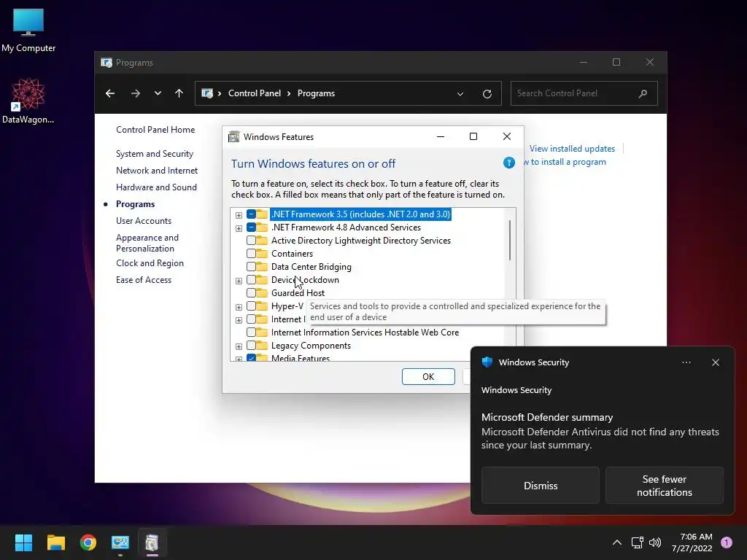Select Guarded Host feature label

[x=298, y=293]
